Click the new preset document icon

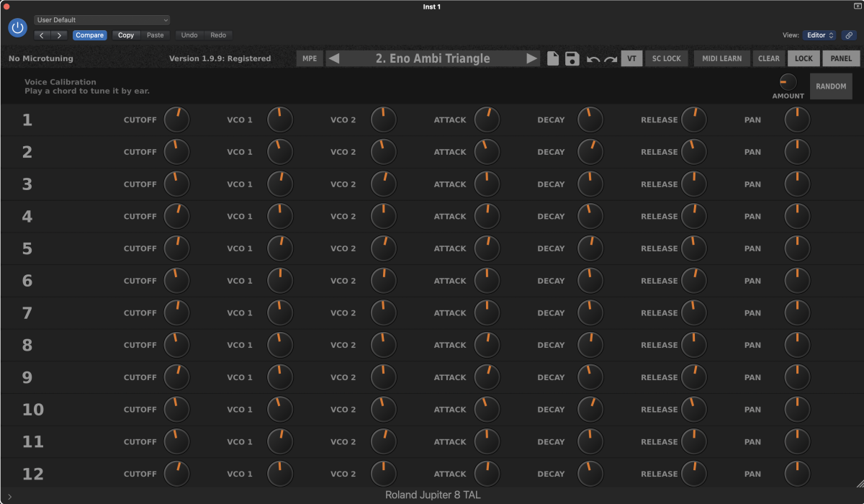tap(553, 59)
